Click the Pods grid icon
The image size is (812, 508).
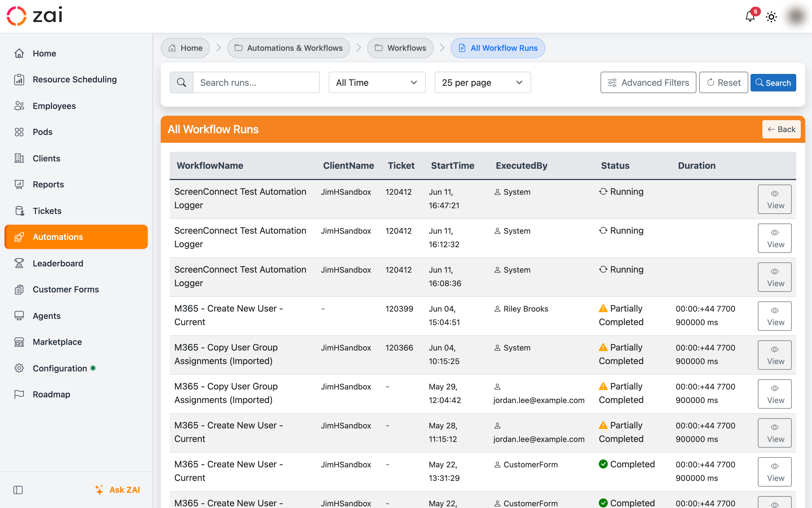(19, 132)
